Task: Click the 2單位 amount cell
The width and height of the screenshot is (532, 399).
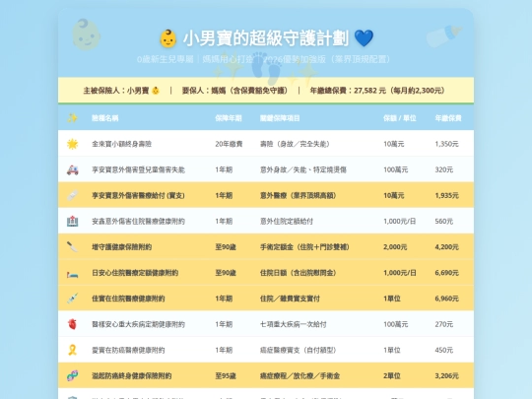Action: pyautogui.click(x=392, y=376)
